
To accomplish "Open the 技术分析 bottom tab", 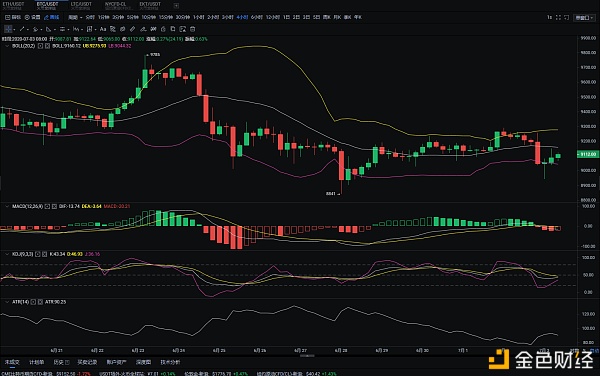I will tap(170, 362).
